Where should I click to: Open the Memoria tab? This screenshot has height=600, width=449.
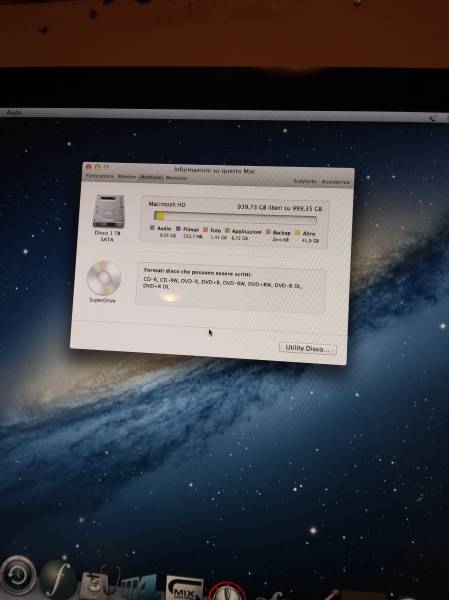point(176,178)
